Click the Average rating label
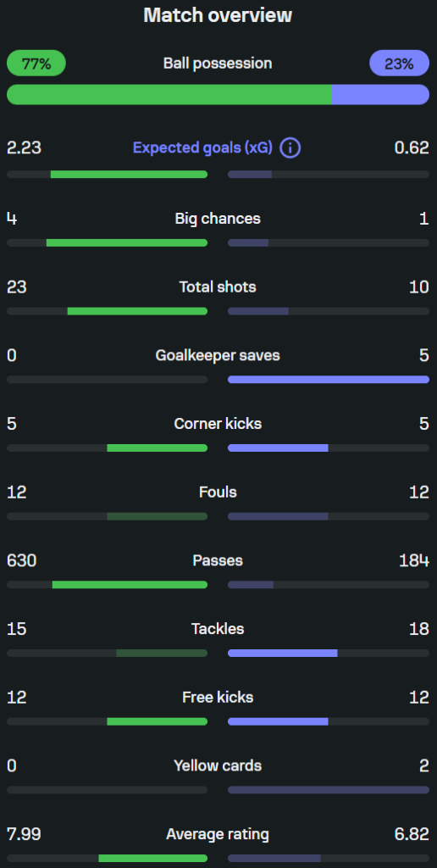 coord(218,834)
